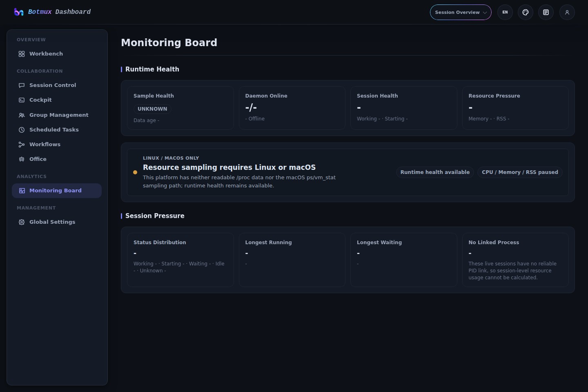Screen dimensions: 588x392
Task: Click the Botmux Dashboard title text
Action: [x=59, y=12]
